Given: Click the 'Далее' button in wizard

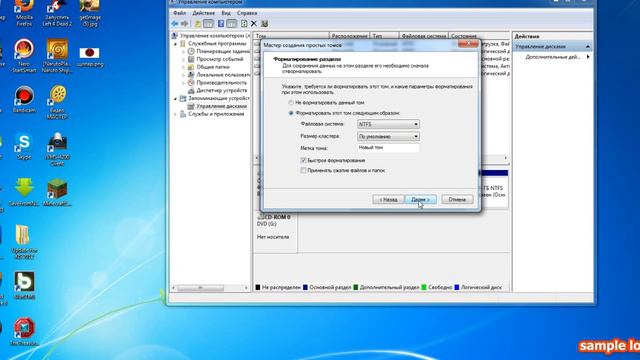Looking at the screenshot, I should (x=420, y=200).
